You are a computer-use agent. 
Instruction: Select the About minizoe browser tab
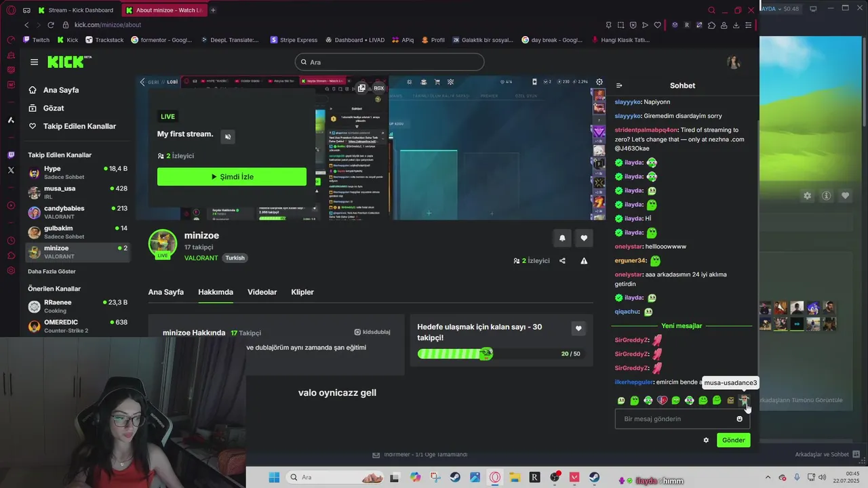click(x=164, y=10)
